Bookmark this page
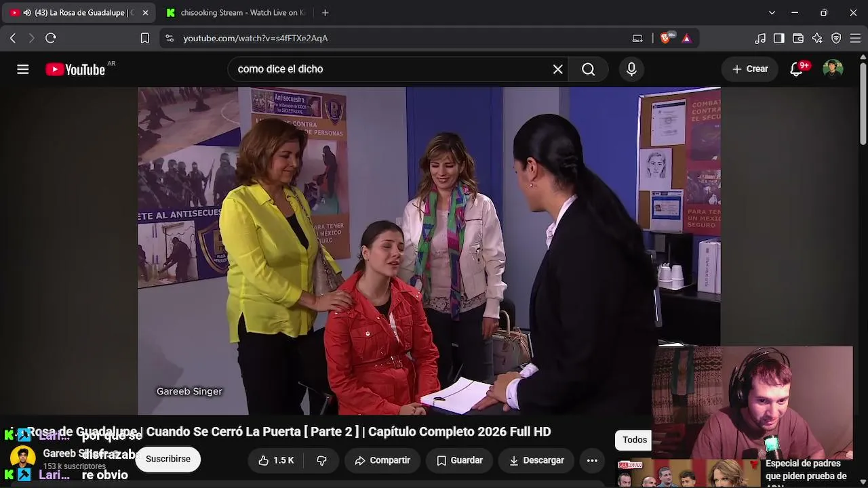868x488 pixels. point(145,38)
